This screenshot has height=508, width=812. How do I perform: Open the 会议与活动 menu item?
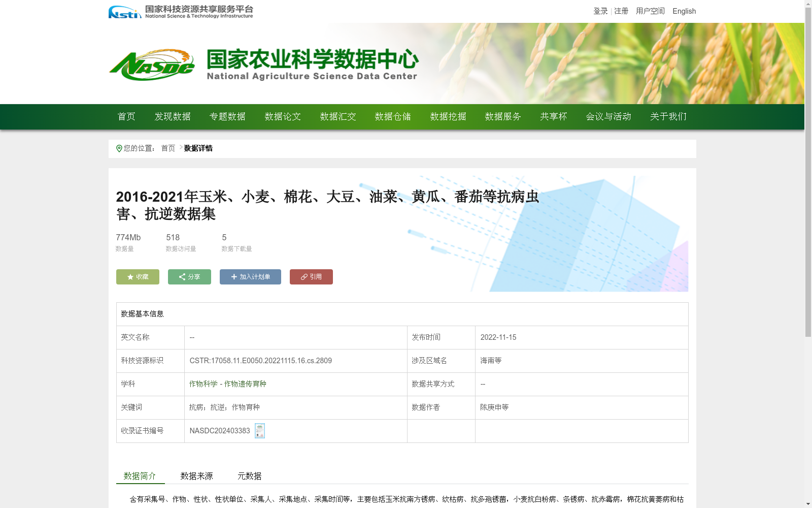608,117
